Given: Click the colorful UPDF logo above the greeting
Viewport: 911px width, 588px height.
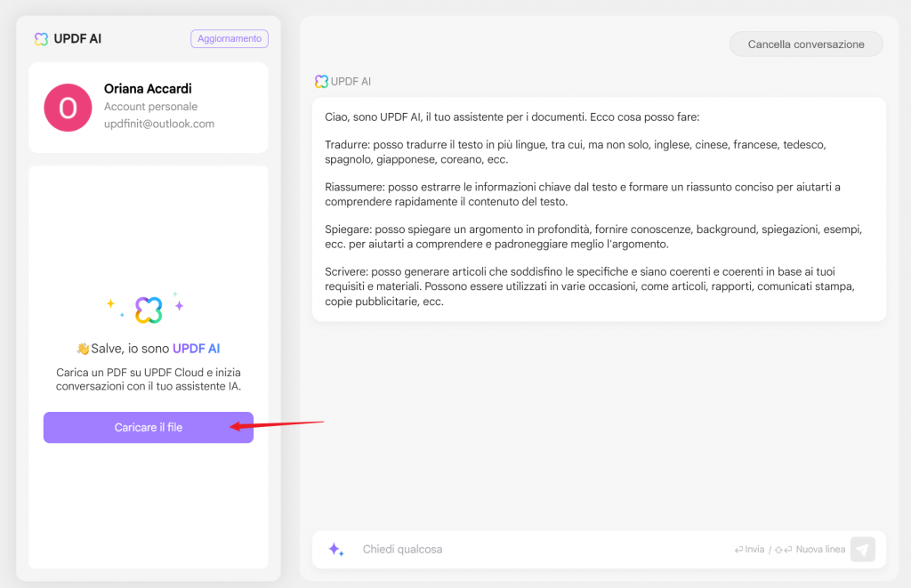Looking at the screenshot, I should (x=149, y=310).
